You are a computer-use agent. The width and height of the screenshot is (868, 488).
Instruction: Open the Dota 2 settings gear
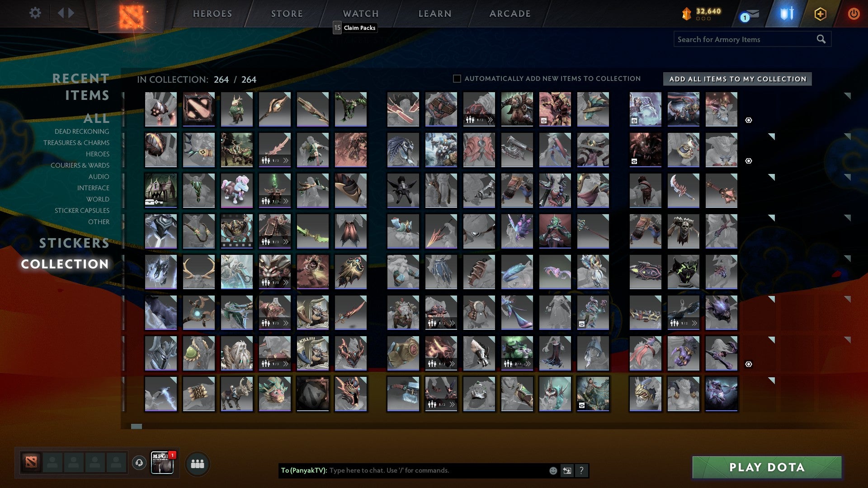(x=35, y=13)
